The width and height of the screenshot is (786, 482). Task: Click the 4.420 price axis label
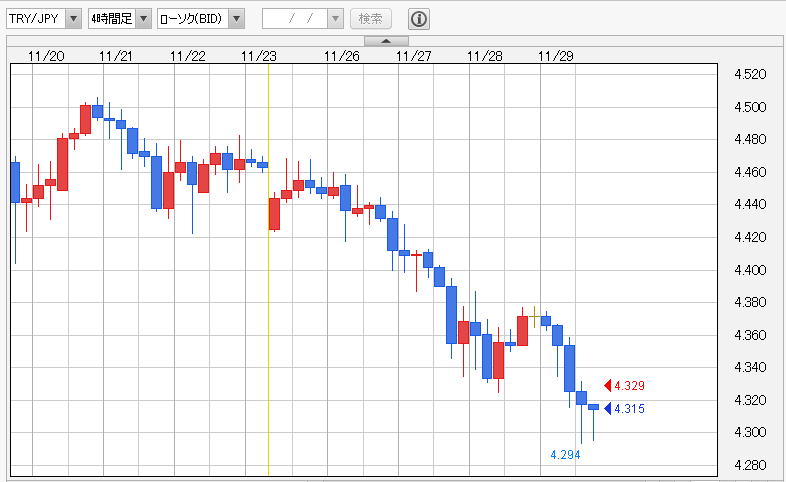tap(750, 236)
